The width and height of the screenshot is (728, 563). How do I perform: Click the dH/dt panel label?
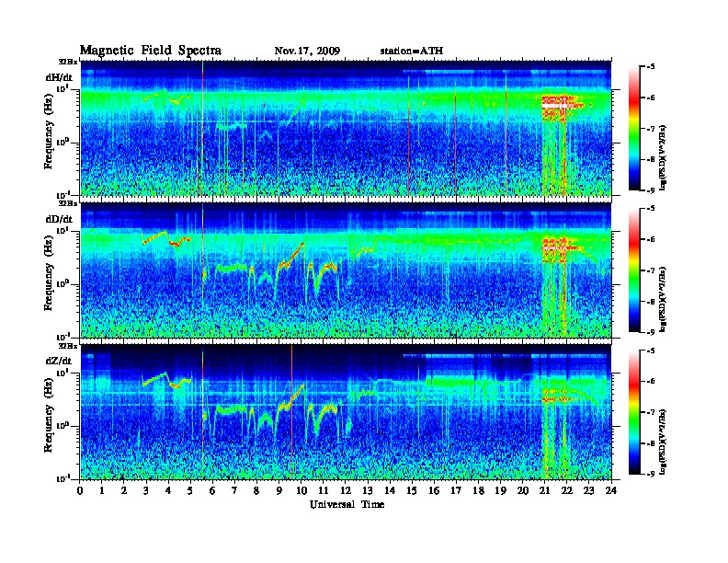point(59,77)
